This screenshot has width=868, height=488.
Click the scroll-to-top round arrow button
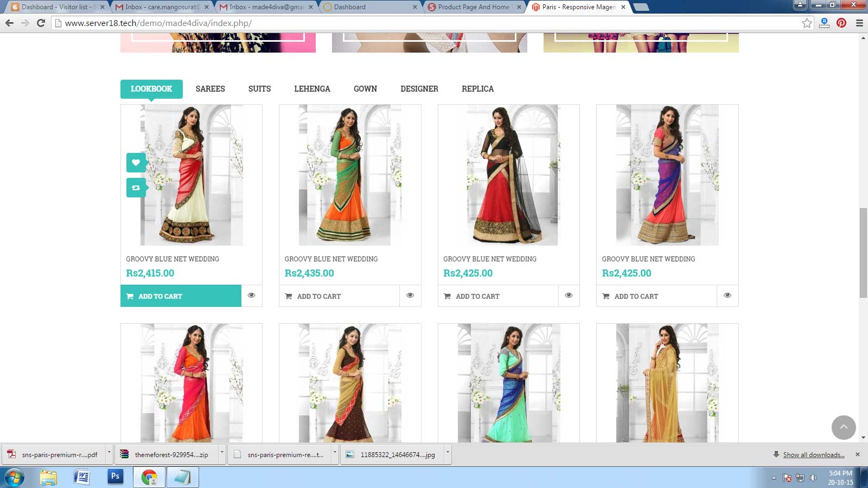pyautogui.click(x=844, y=427)
